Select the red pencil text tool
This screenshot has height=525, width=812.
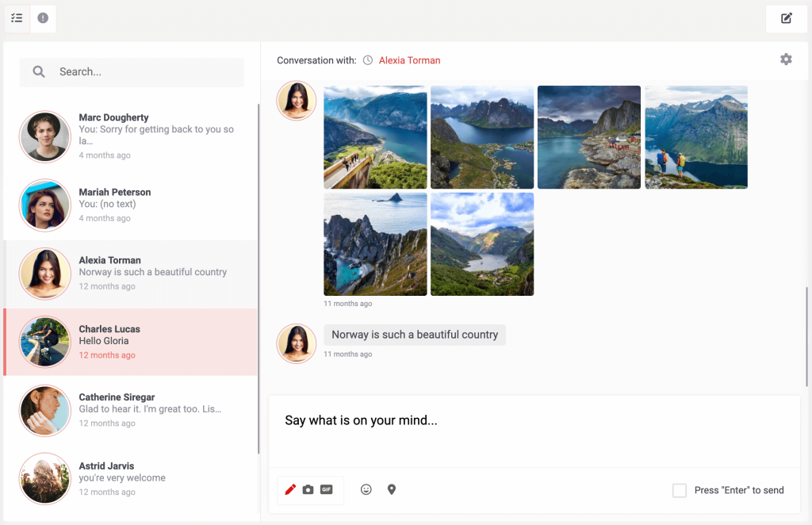[x=290, y=489]
